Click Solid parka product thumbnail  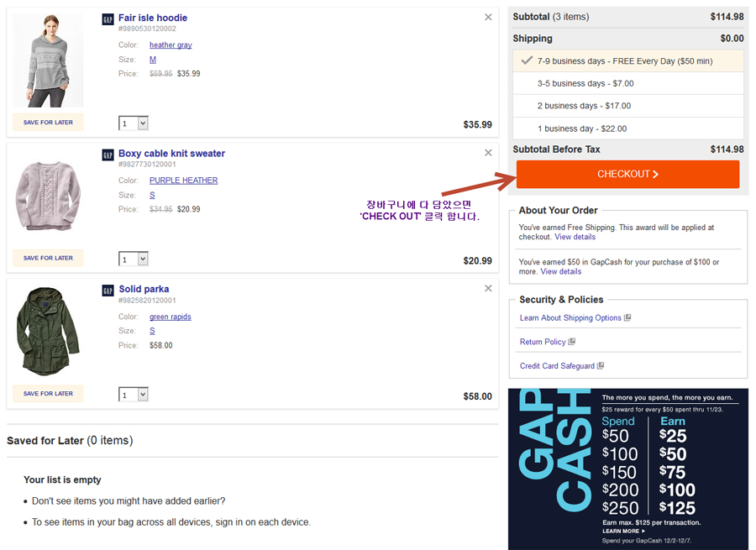pos(48,332)
